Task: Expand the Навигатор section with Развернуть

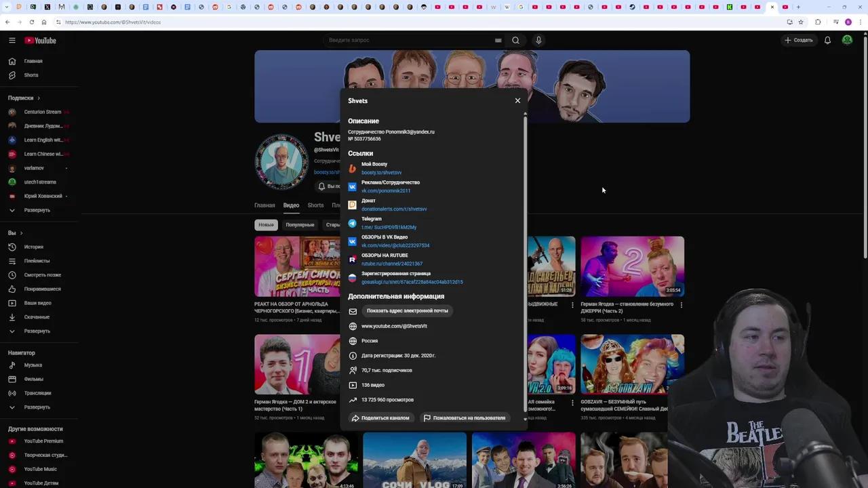Action: coord(37,407)
